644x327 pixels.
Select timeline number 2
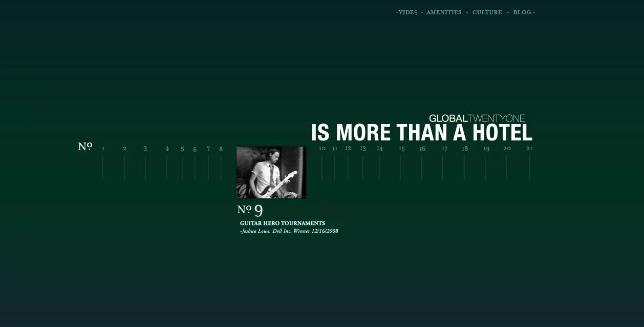(124, 149)
